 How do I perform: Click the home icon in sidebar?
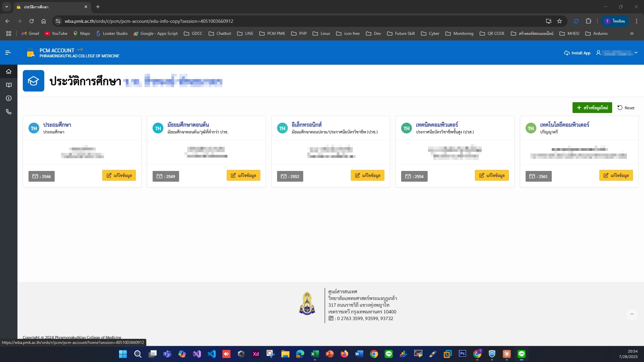[x=9, y=71]
